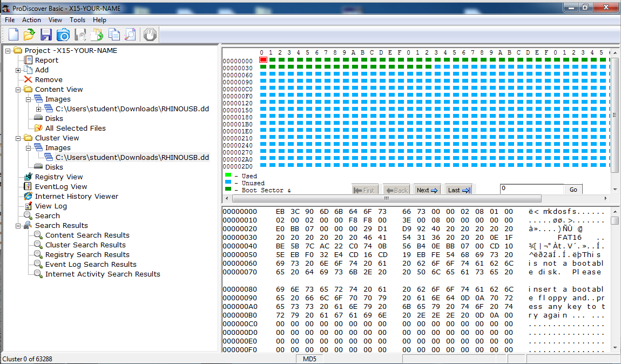Jump to the Last cluster
Screen dimensions: 621x364
coord(458,190)
